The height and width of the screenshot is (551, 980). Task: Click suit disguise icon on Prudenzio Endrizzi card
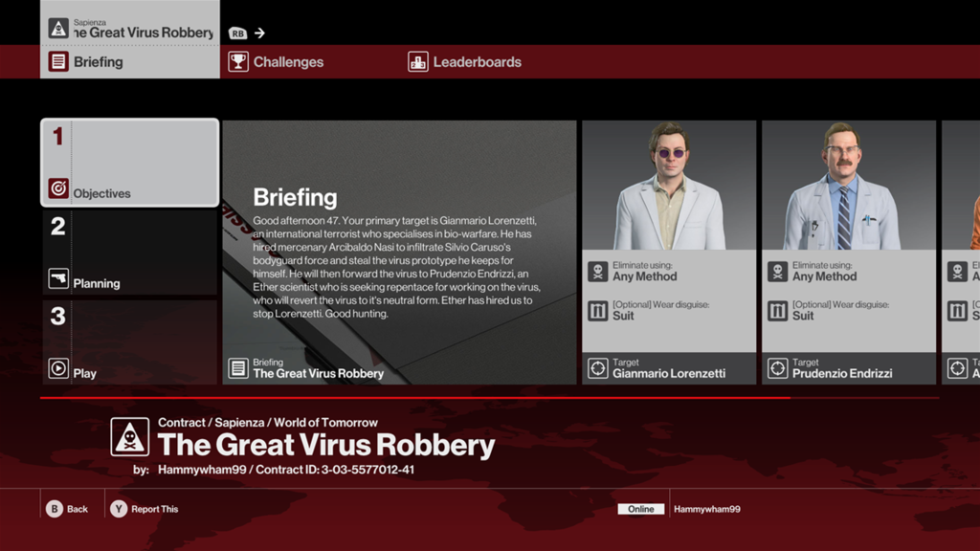(x=777, y=311)
